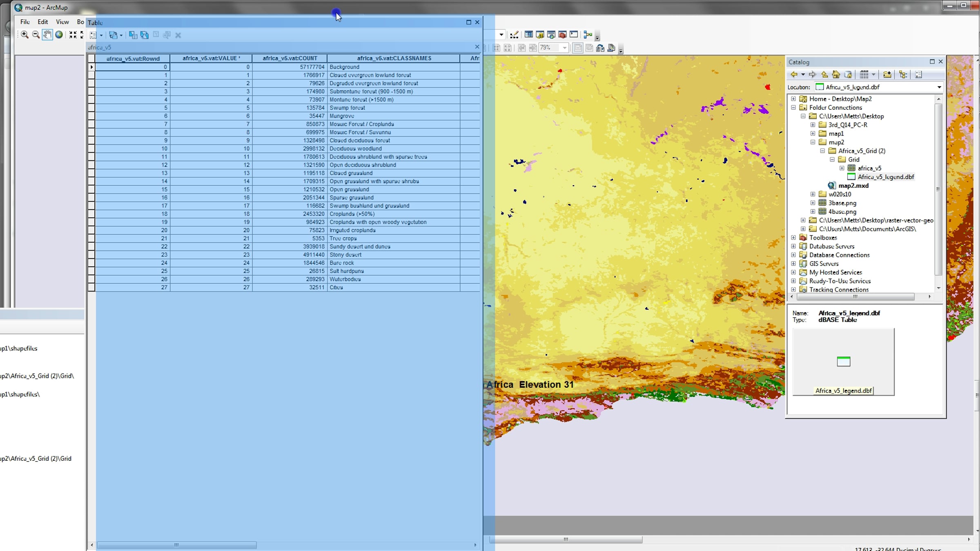Click Connect To Folder in Catalog
Image resolution: width=980 pixels, height=551 pixels.
[887, 74]
